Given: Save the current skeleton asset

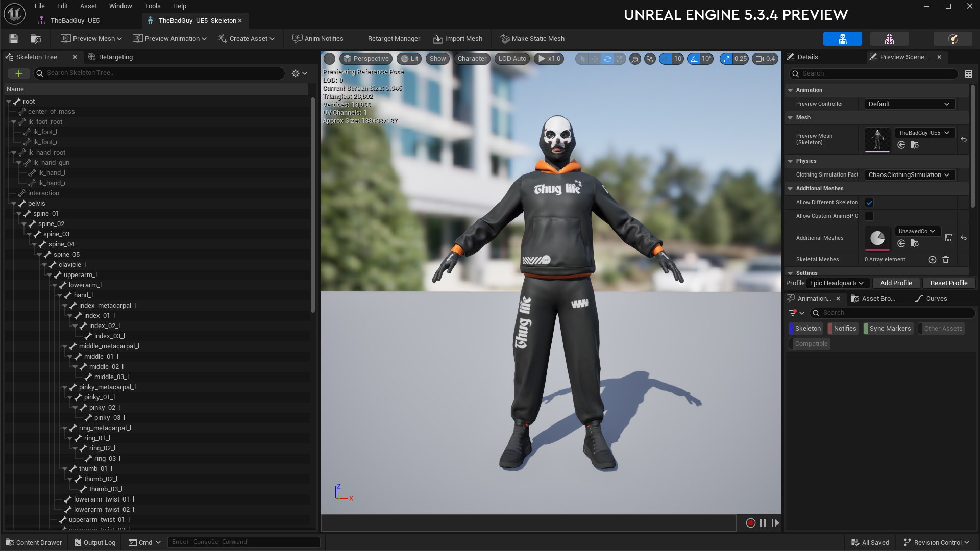Looking at the screenshot, I should (x=14, y=39).
